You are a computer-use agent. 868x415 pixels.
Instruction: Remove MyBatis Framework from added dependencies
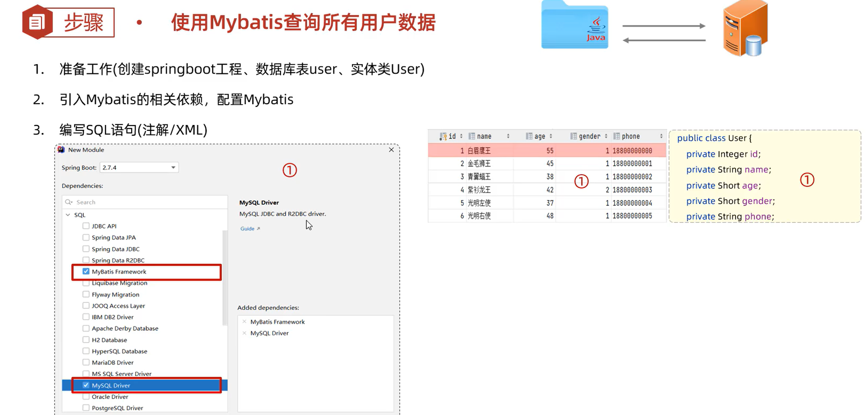(244, 322)
